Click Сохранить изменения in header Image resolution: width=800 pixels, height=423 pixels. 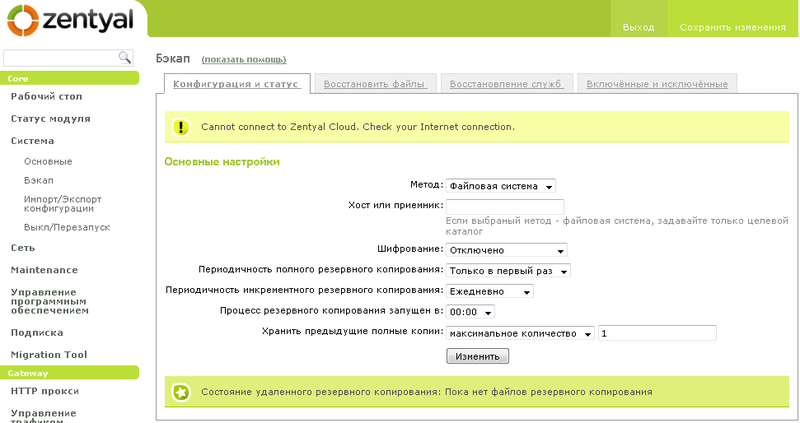point(733,28)
